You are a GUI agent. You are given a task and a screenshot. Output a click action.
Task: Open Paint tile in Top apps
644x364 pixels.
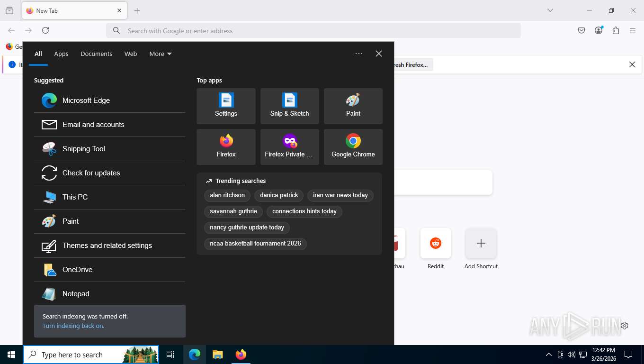click(x=353, y=106)
